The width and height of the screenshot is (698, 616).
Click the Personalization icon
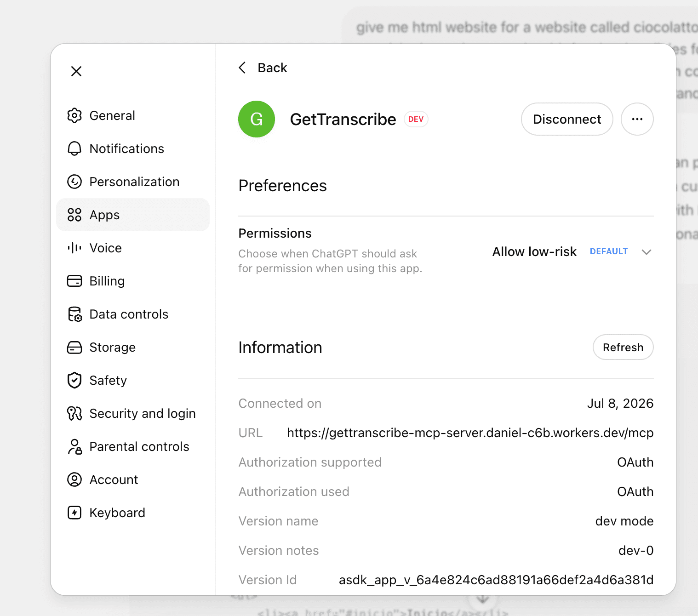(74, 182)
